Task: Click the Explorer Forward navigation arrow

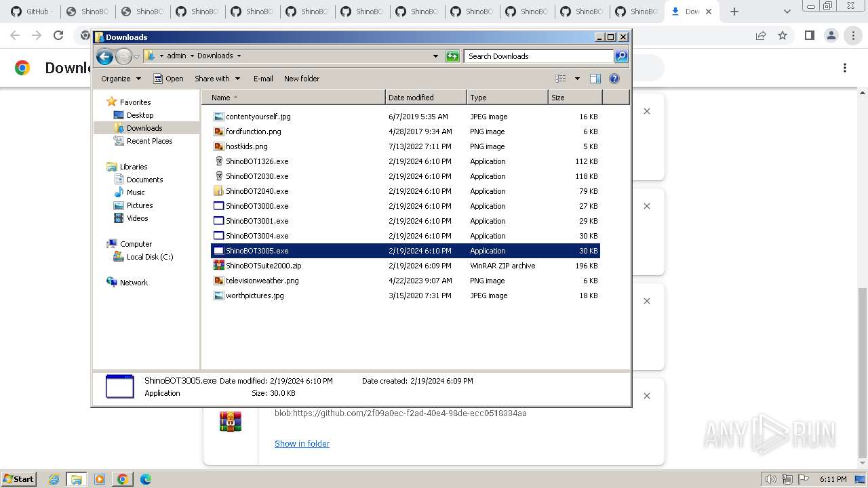Action: pyautogui.click(x=123, y=56)
